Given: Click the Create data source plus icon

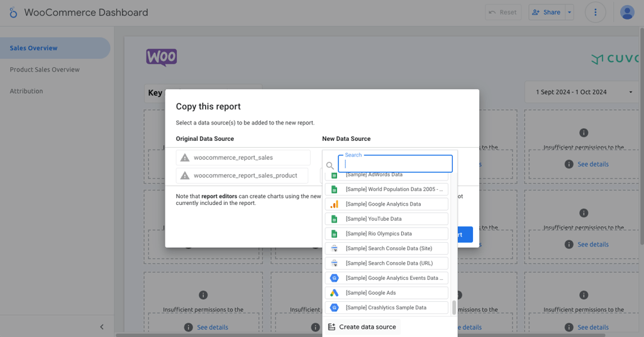Looking at the screenshot, I should [331, 327].
